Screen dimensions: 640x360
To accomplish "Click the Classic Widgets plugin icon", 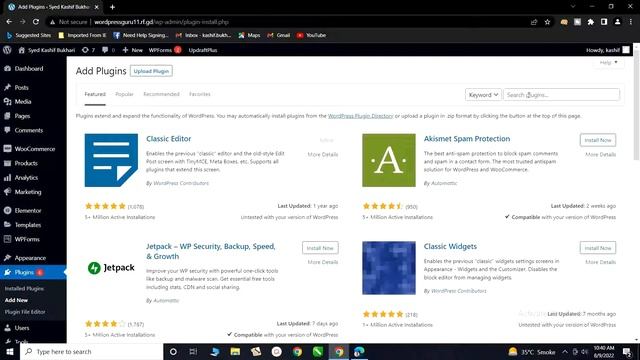I will coord(389,268).
